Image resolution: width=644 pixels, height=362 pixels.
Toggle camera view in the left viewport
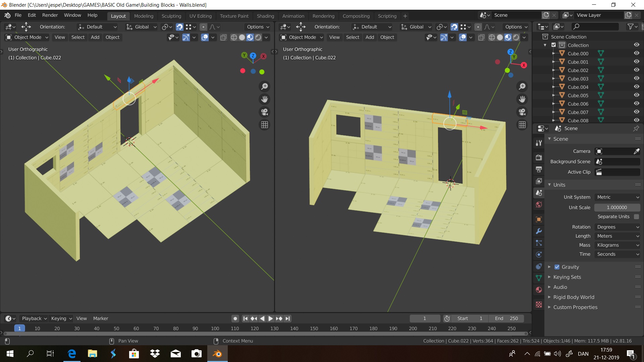(265, 112)
